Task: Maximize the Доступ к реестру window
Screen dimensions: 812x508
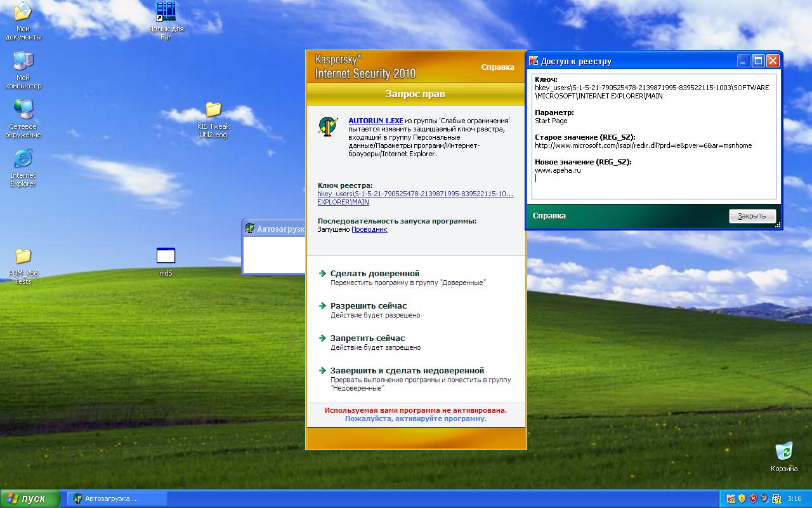Action: 758,61
